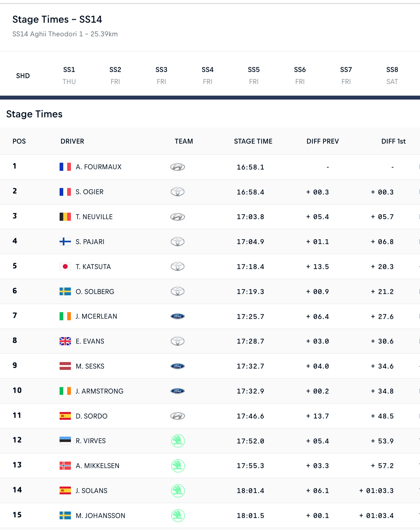
Task: Click the STAGE TIME column header
Action: pos(253,141)
